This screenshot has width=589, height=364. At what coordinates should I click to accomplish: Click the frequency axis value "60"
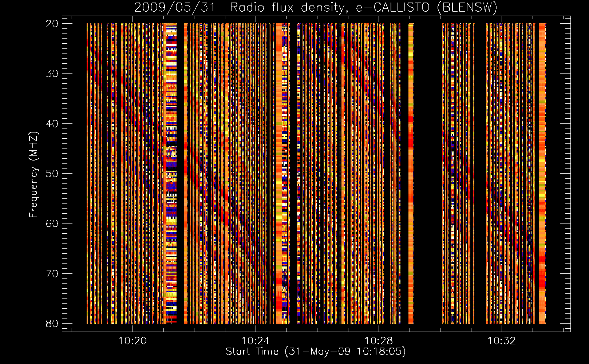pyautogui.click(x=52, y=223)
